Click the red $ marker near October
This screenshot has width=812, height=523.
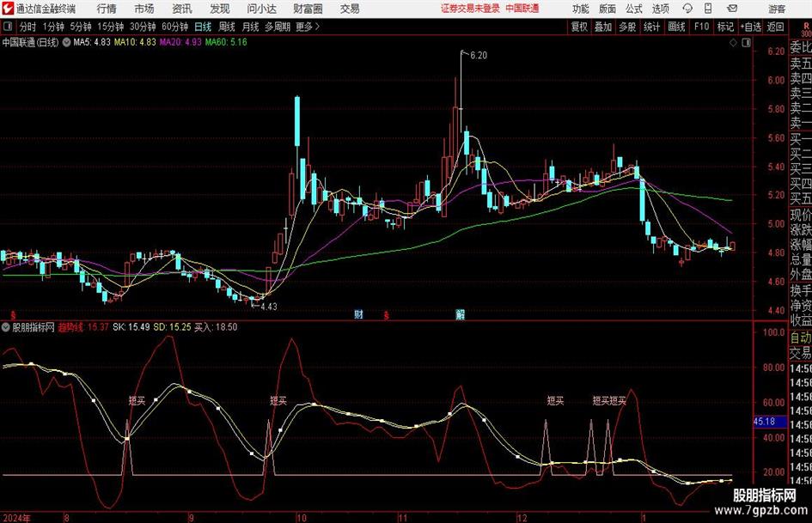tap(386, 315)
